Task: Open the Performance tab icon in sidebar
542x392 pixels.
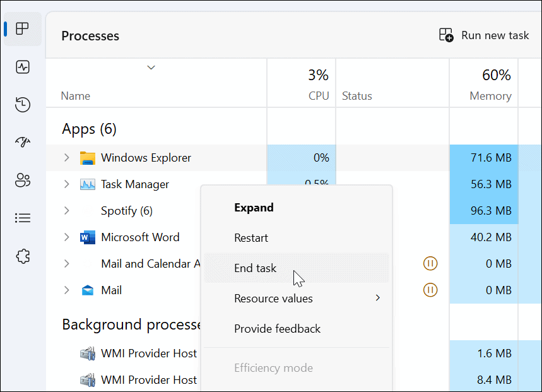Action: pos(22,66)
